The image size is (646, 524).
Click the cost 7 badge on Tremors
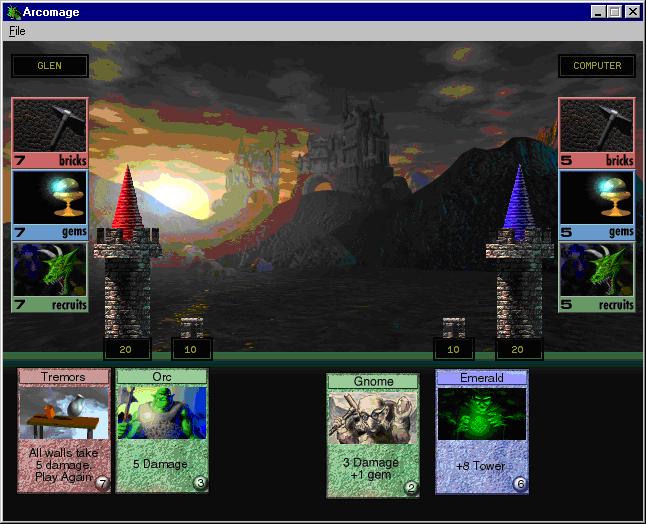(102, 482)
